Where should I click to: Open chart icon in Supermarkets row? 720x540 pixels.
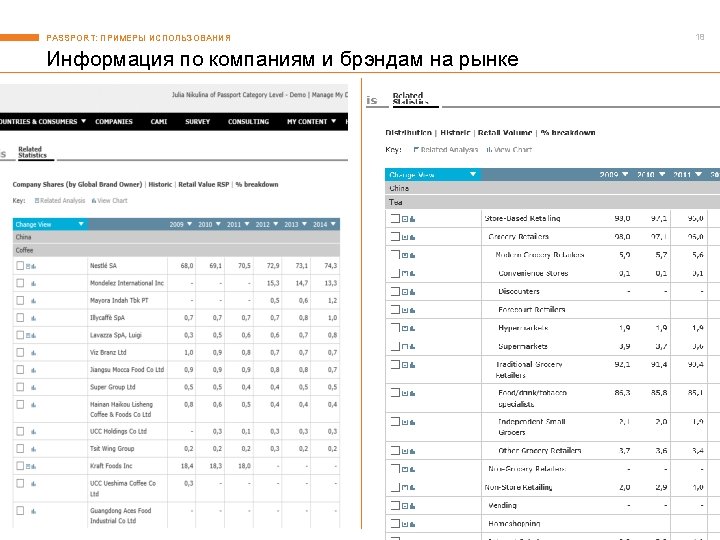click(x=412, y=347)
